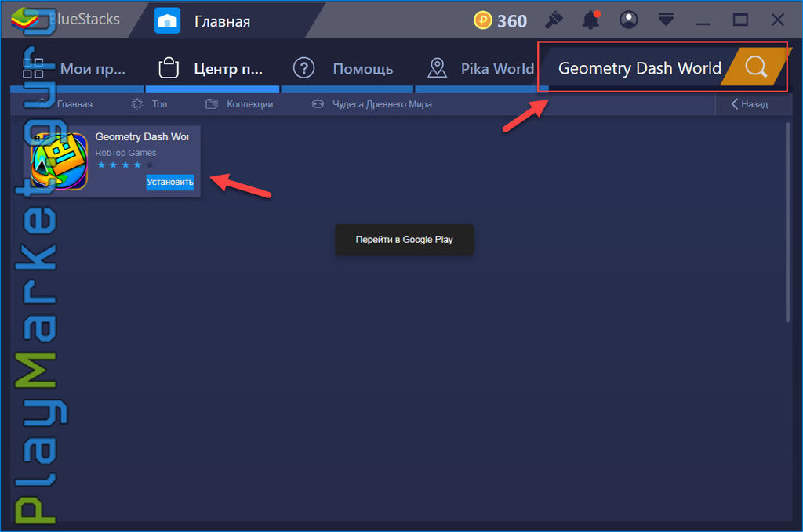Click the star icon beside Топ
The width and height of the screenshot is (803, 532).
coord(137,104)
